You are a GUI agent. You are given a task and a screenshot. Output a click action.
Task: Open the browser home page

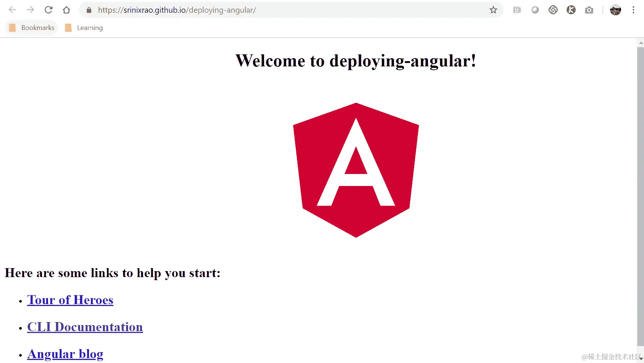(66, 10)
